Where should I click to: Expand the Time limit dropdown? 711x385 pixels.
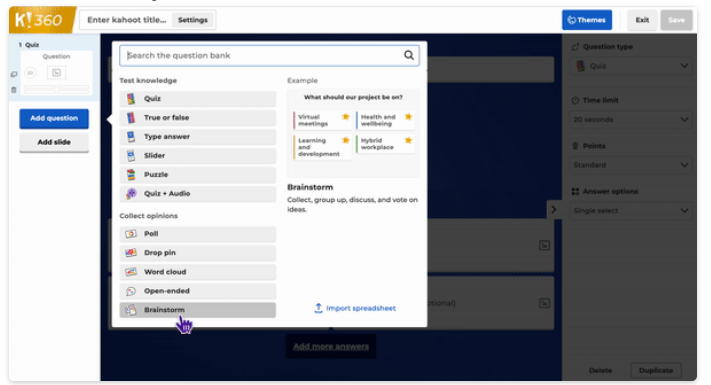pyautogui.click(x=631, y=120)
